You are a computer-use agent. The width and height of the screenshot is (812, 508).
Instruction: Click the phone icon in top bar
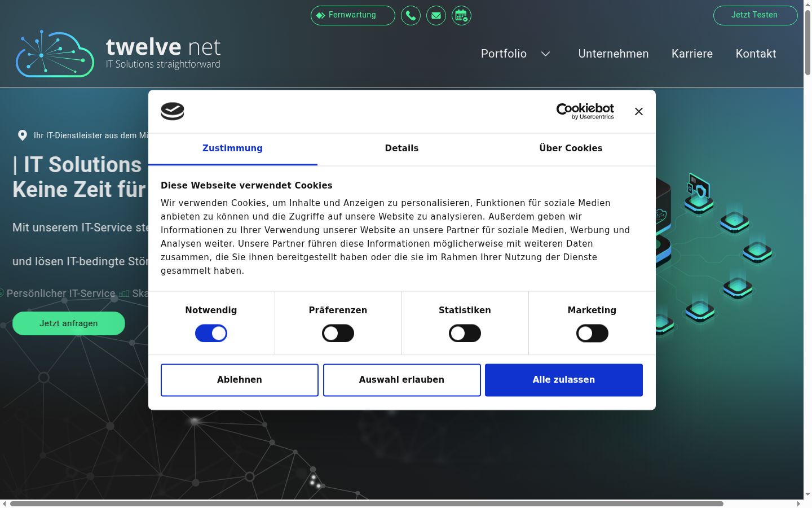click(x=411, y=15)
